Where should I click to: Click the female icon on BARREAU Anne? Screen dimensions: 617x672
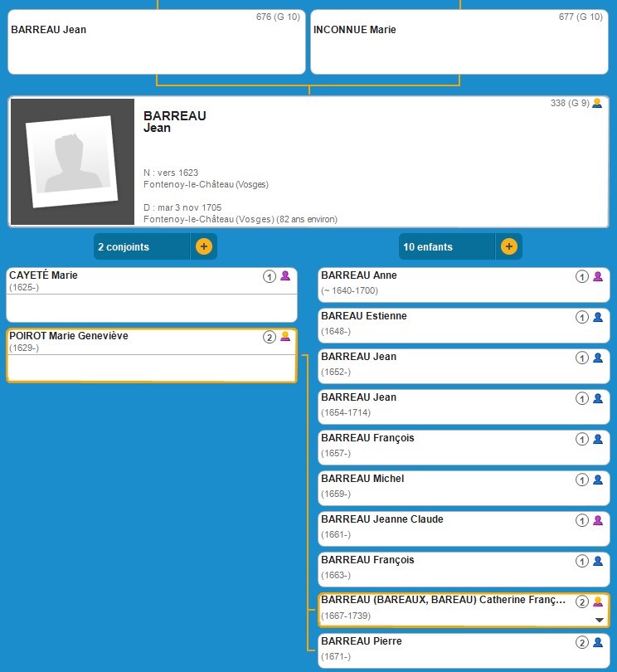coord(597,276)
